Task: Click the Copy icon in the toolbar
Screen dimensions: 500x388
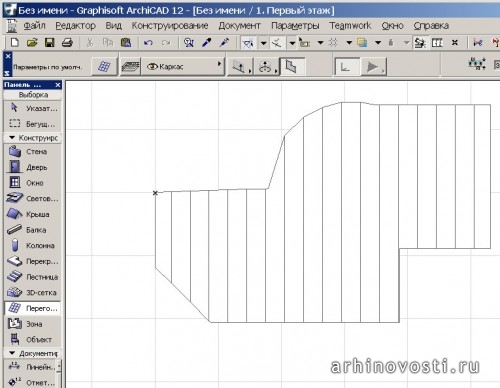Action: 108,43
